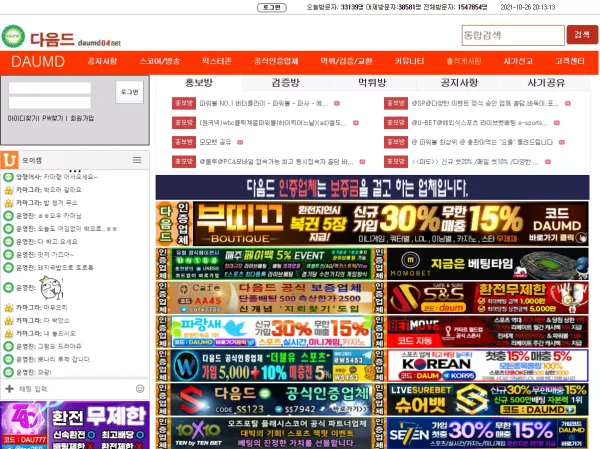Open the 공식인증업체 menu
Image resolution: width=600 pixels, height=449 pixels.
pos(276,61)
